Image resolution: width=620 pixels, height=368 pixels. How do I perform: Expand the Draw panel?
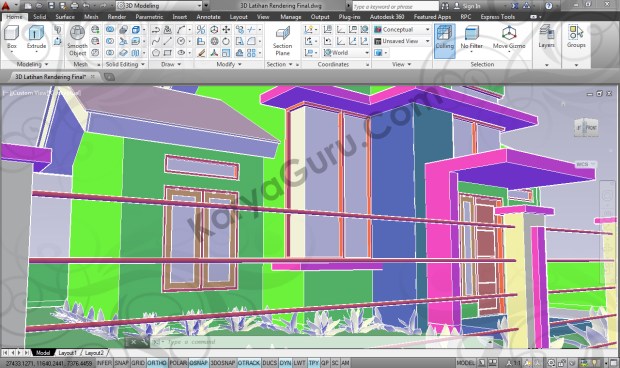(171, 64)
